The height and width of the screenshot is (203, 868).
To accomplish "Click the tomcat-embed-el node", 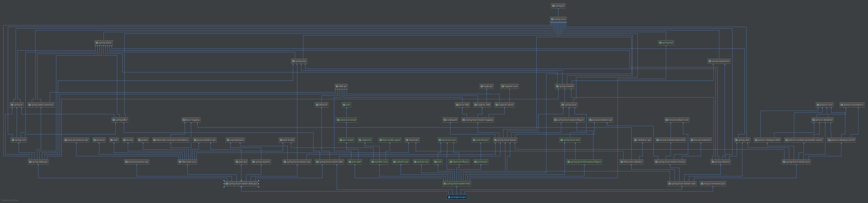I will point(701,140).
